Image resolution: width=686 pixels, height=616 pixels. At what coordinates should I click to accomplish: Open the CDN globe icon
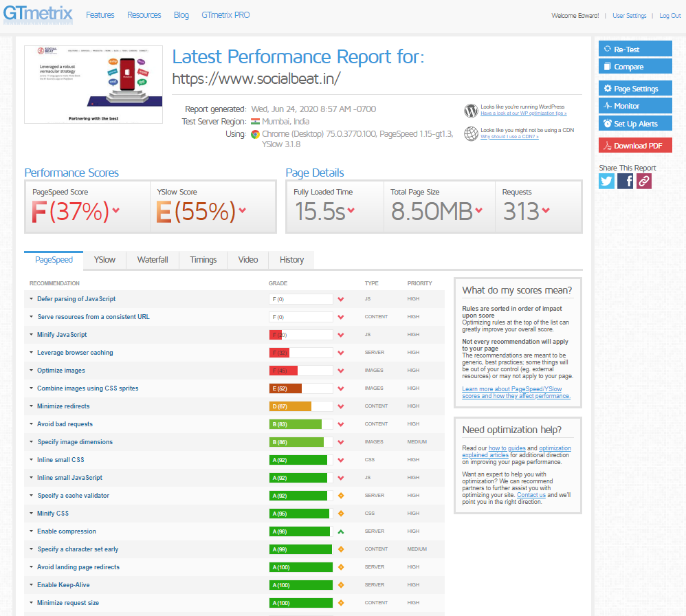click(x=471, y=134)
